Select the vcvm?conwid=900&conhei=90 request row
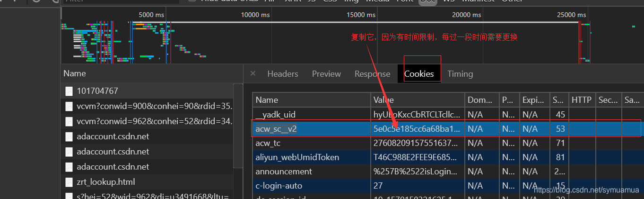Image resolution: width=644 pixels, height=199 pixels. pyautogui.click(x=148, y=106)
